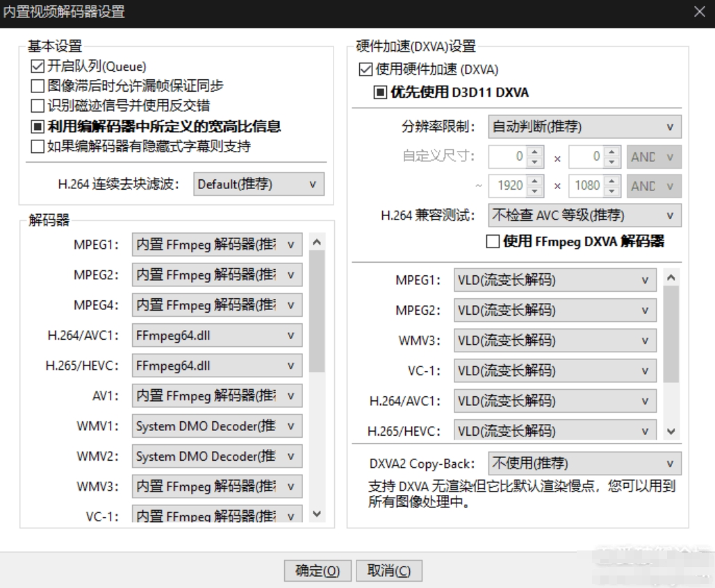Open DXVA H.264/AVC1 VLD dropdown
Image resolution: width=715 pixels, height=588 pixels.
[x=555, y=401]
